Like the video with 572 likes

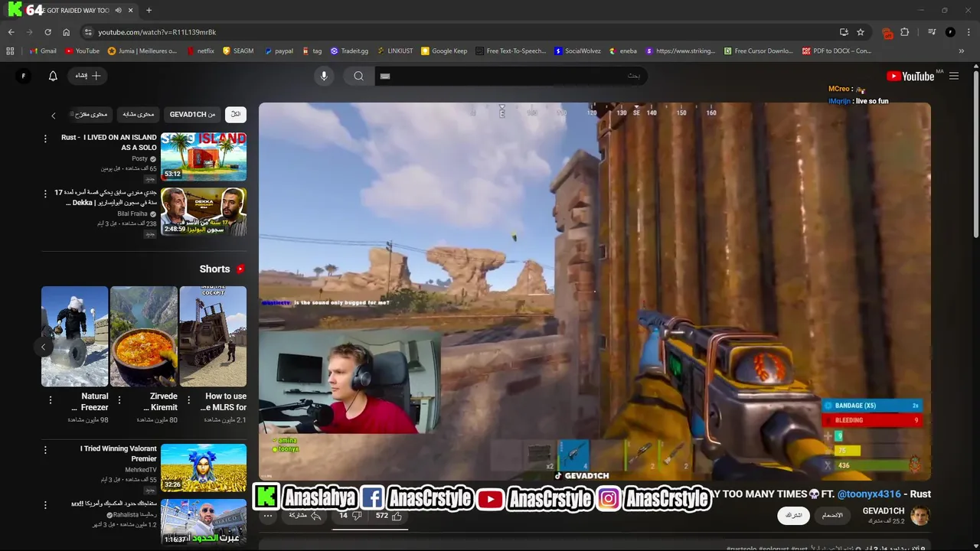(x=389, y=516)
